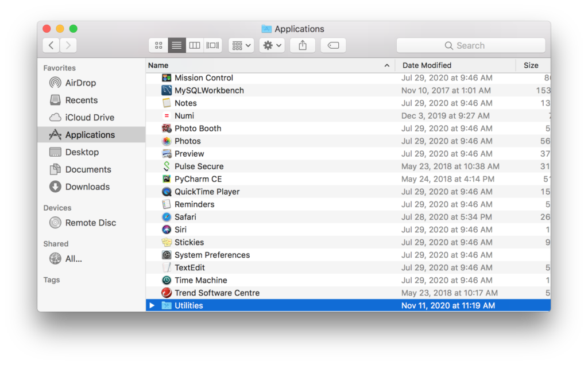This screenshot has width=588, height=365.
Task: Click the "May 23, 2018 at 10:17 AM" date
Action: tap(450, 293)
